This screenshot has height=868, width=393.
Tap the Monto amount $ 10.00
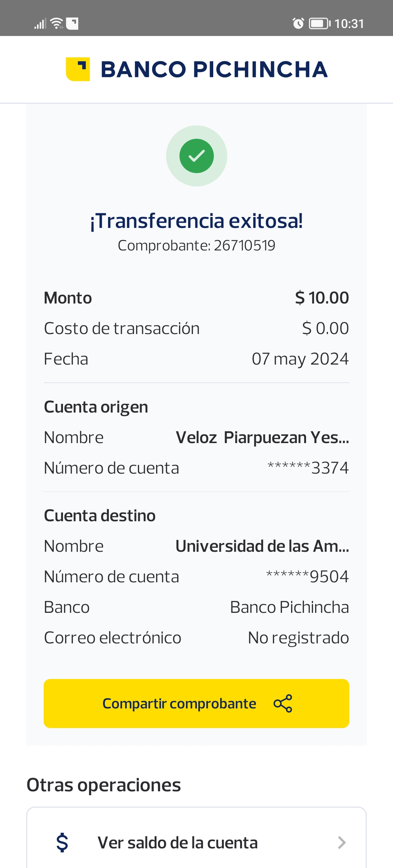[322, 298]
